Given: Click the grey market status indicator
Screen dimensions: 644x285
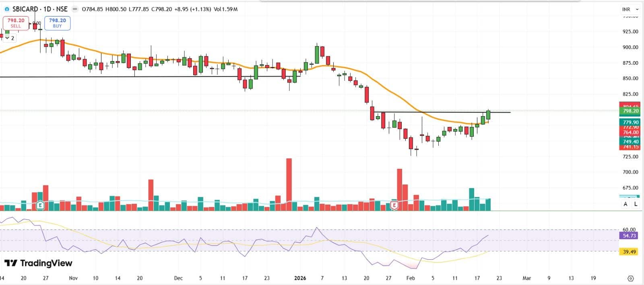Looking at the screenshot, I should click(x=75, y=9).
